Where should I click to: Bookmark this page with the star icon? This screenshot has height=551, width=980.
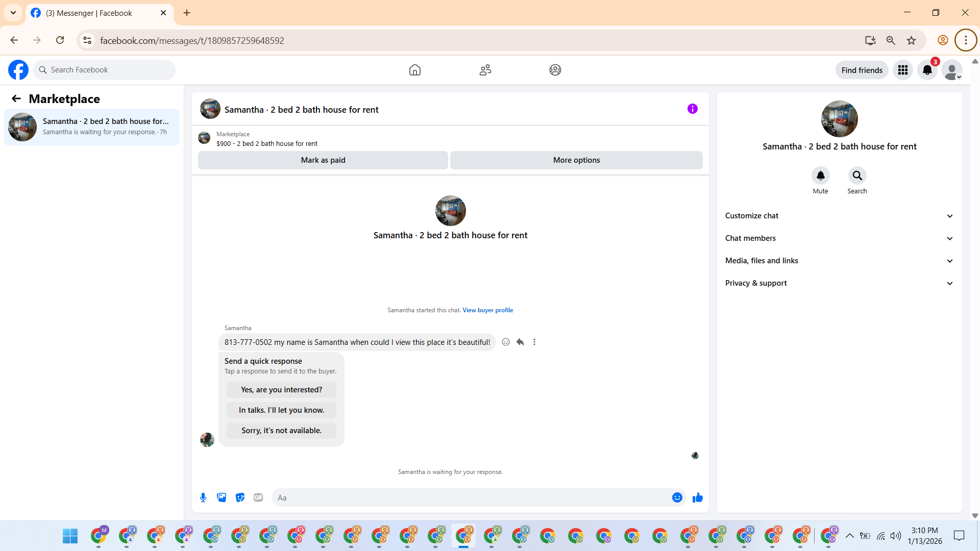911,40
